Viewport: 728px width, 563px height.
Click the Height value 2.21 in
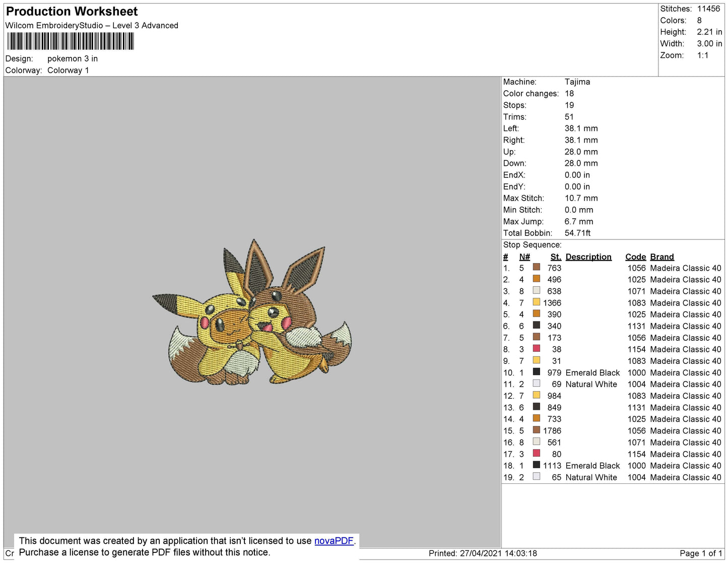[x=709, y=32]
